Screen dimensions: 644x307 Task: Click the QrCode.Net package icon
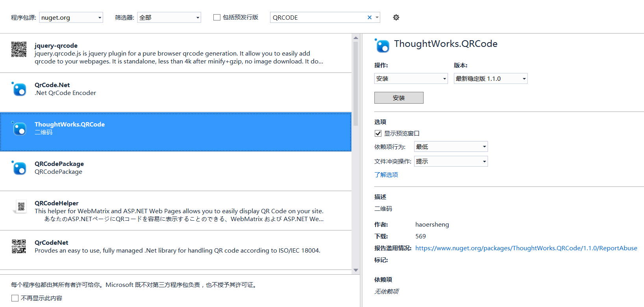(19, 89)
